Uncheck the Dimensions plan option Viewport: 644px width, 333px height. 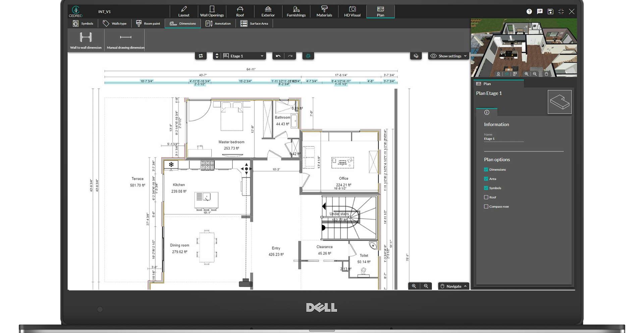click(x=486, y=170)
